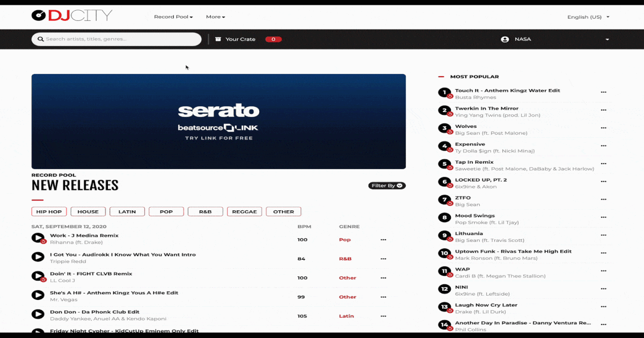Filter new releases by POP

[166, 211]
